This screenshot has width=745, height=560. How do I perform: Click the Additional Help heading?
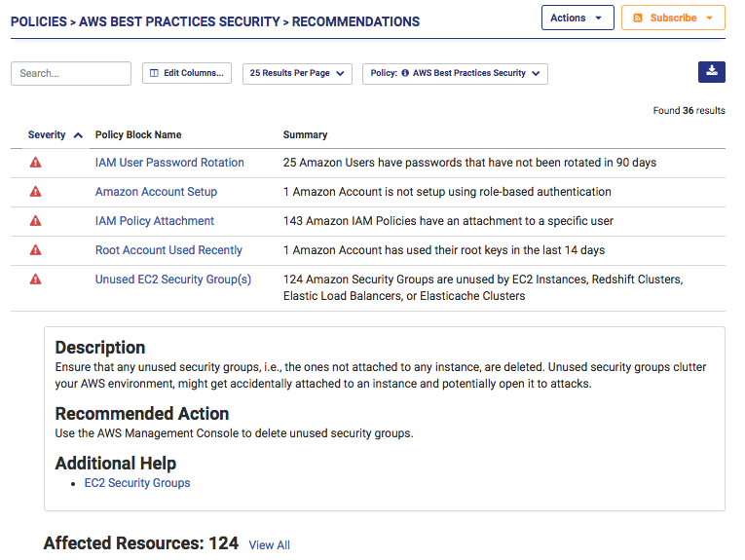[x=116, y=464]
